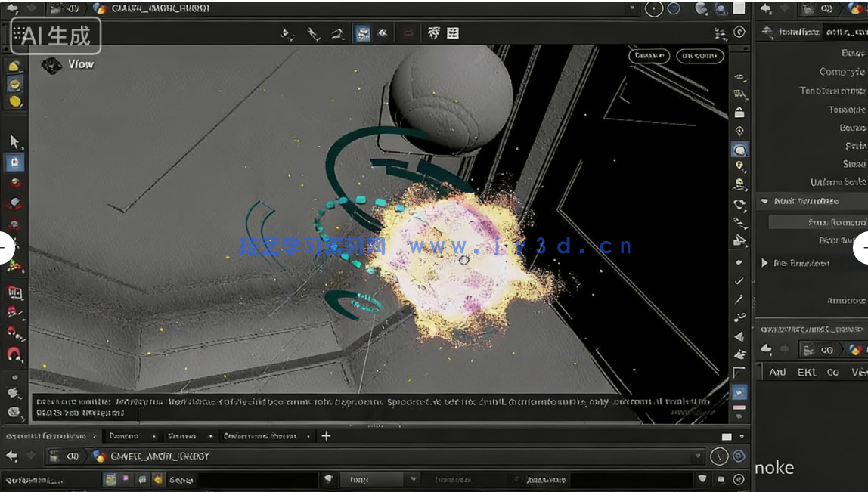Click the highlighted parameter field in right panel

pyautogui.click(x=818, y=222)
